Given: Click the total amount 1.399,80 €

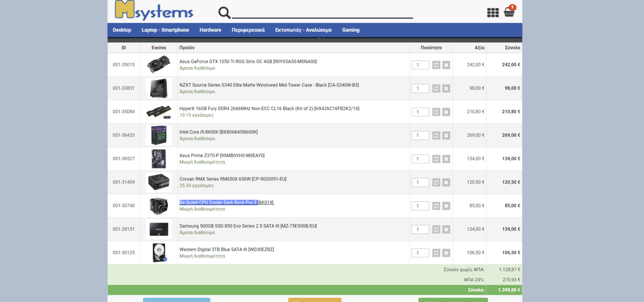Looking at the screenshot, I should 509,290.
